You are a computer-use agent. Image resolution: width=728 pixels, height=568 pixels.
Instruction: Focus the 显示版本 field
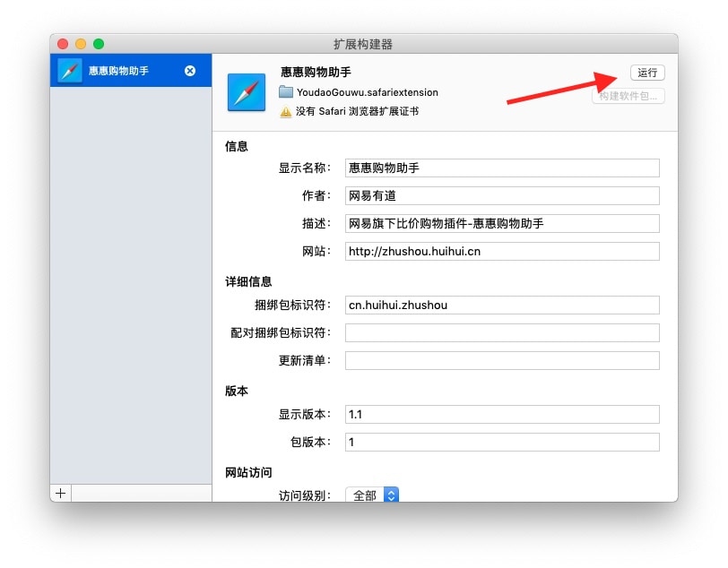[502, 414]
